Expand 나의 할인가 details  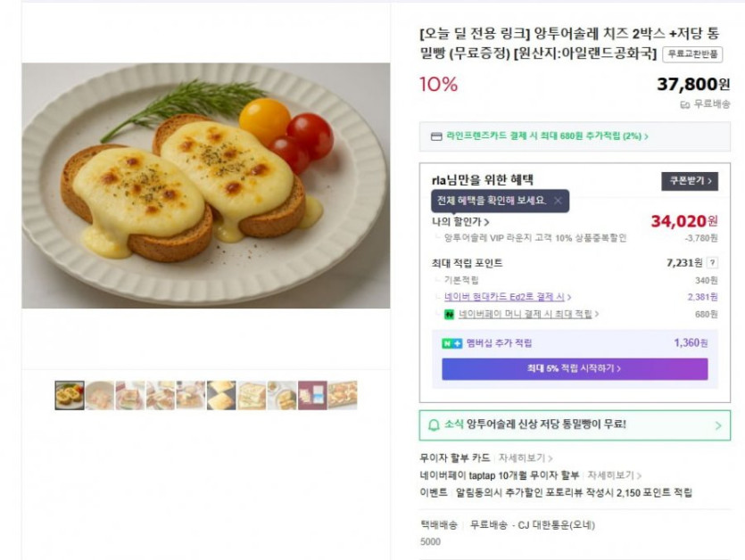[460, 222]
